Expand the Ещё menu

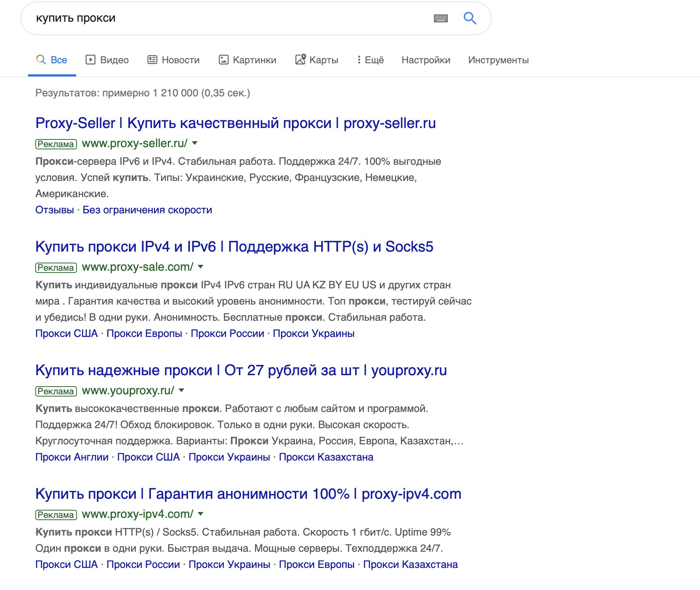[x=370, y=60]
